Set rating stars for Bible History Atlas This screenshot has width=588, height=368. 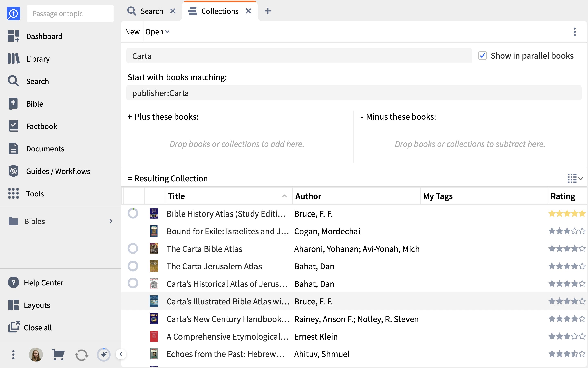(x=567, y=214)
